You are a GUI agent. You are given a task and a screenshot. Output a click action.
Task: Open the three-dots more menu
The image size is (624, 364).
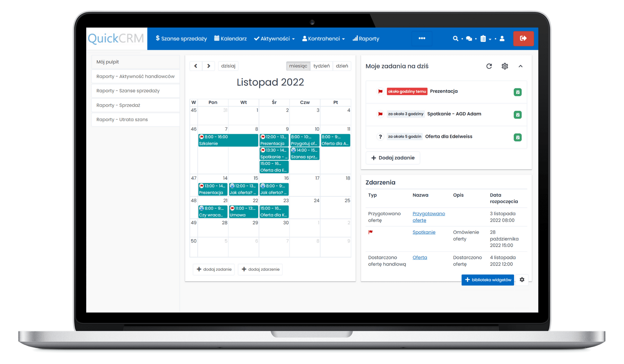pyautogui.click(x=422, y=38)
